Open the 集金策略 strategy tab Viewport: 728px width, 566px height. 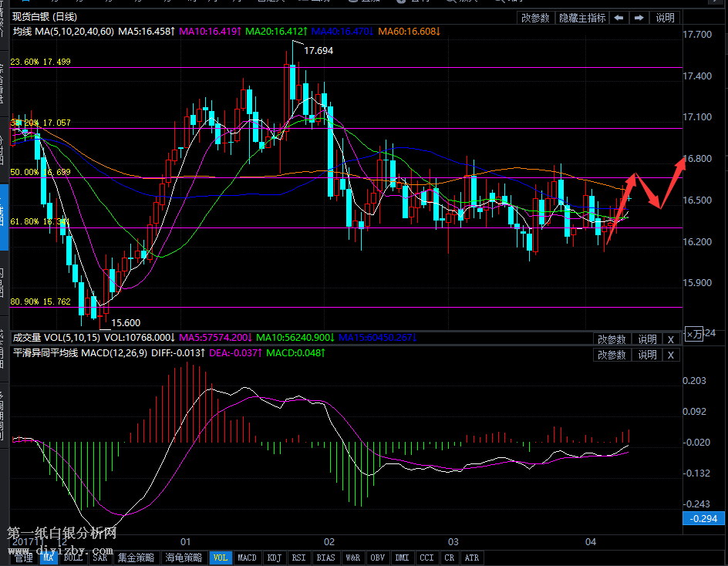136,558
